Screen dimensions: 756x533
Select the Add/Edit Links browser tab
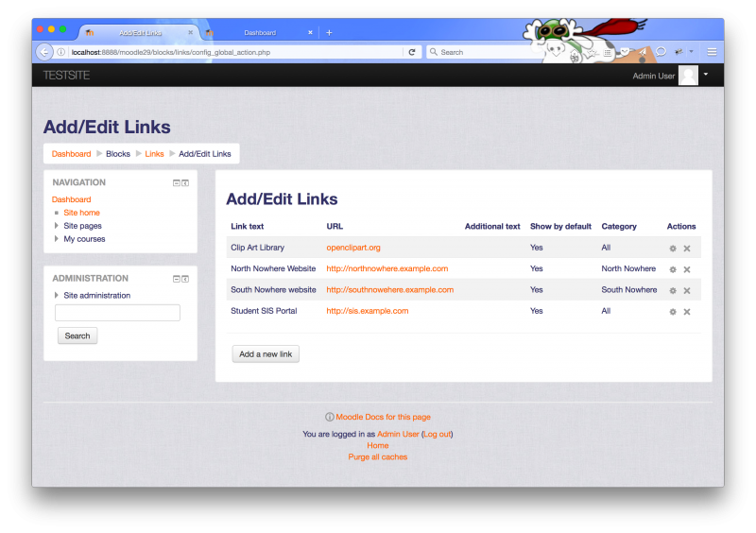point(140,33)
